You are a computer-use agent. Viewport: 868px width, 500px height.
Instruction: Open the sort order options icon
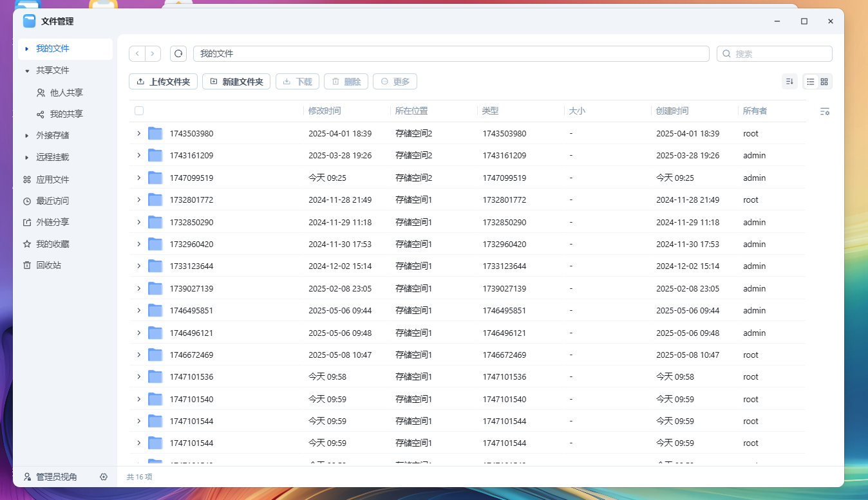point(789,82)
